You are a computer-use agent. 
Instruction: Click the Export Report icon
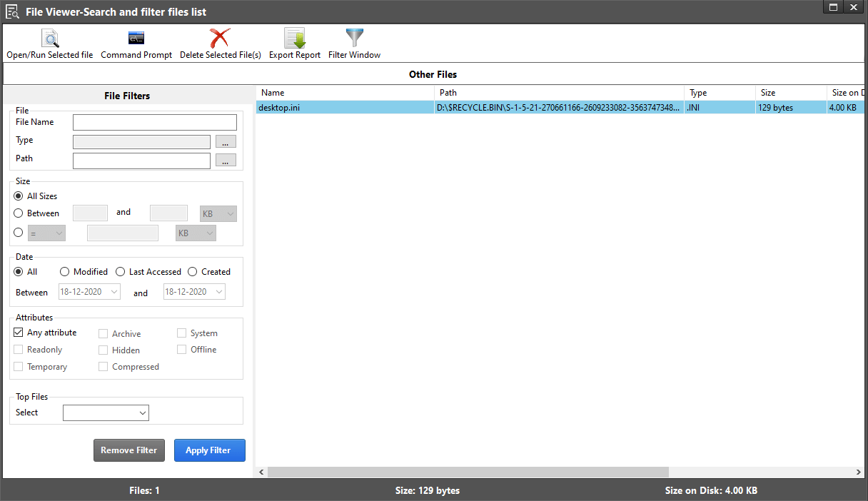(x=295, y=39)
